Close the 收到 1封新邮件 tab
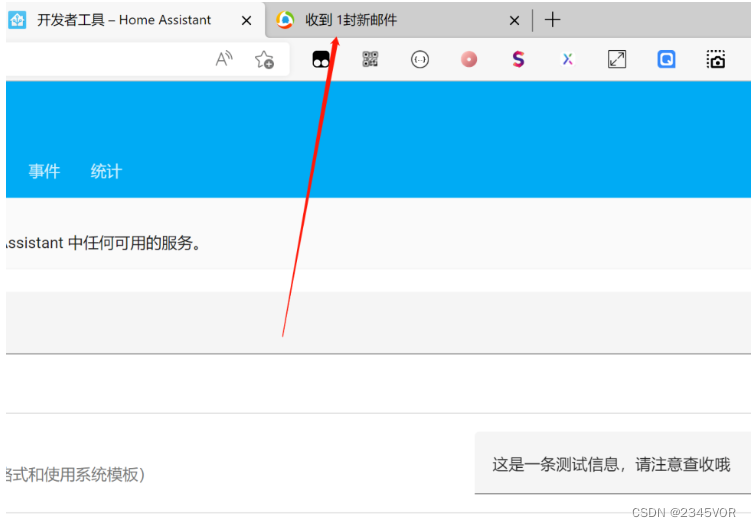751x527 pixels. pos(514,21)
